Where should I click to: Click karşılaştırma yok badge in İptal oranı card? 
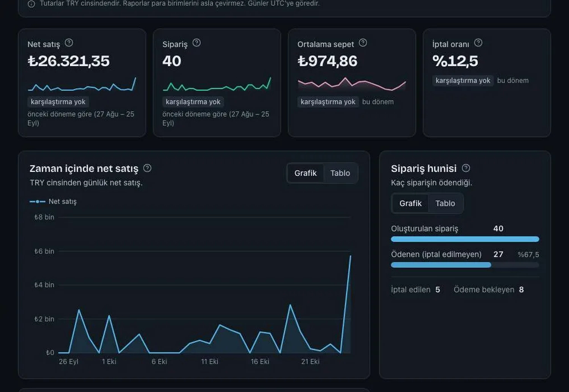pyautogui.click(x=463, y=81)
